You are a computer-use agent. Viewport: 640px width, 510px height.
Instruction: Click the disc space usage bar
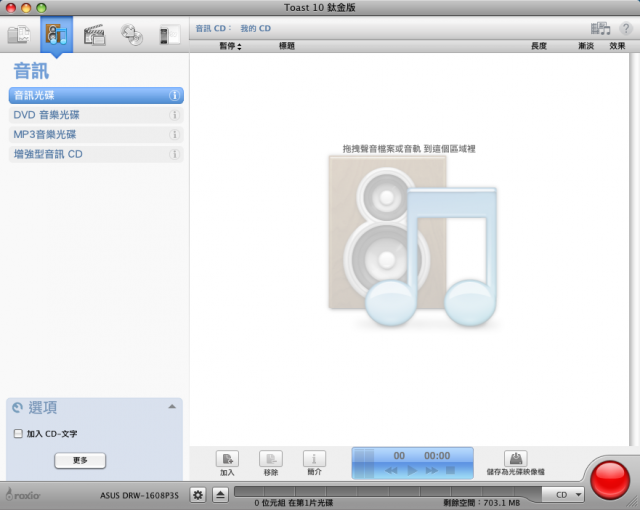click(x=388, y=492)
